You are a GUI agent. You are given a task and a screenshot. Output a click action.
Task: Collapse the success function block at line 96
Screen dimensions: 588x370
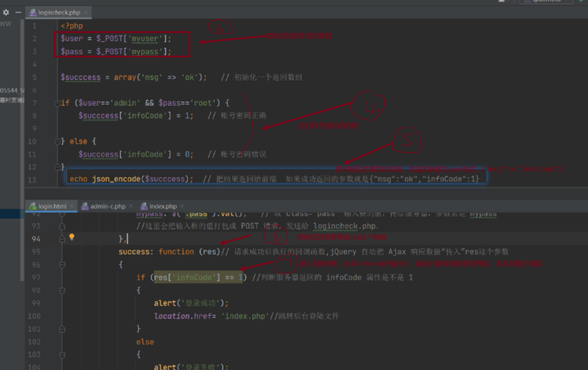tap(62, 265)
